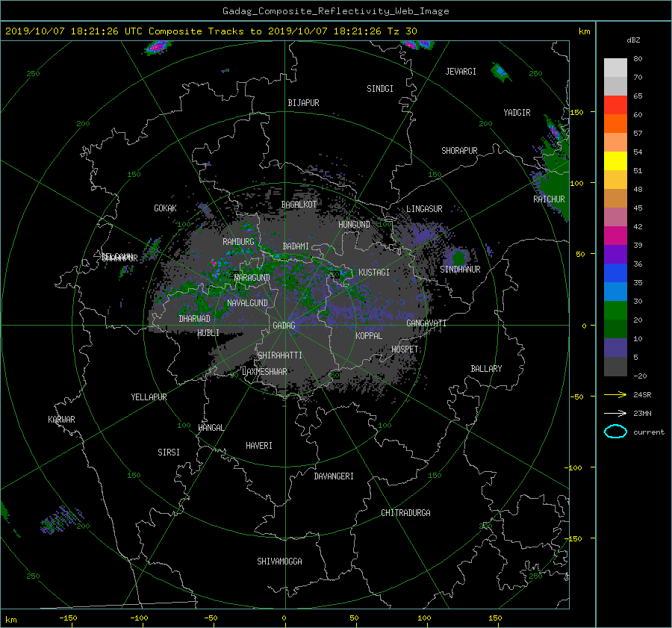Click the SIRSI place name
Screen dimensions: 672x628
point(169,453)
